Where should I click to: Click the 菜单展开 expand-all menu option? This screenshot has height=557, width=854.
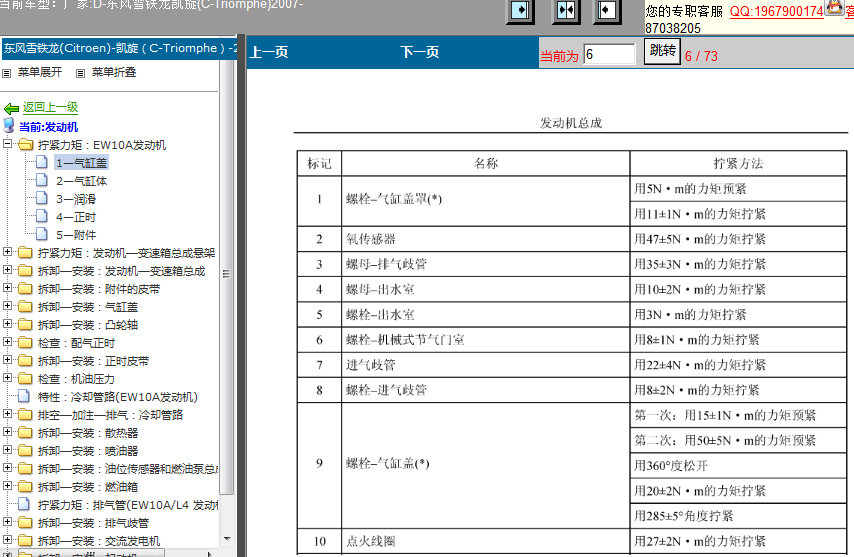(40, 72)
